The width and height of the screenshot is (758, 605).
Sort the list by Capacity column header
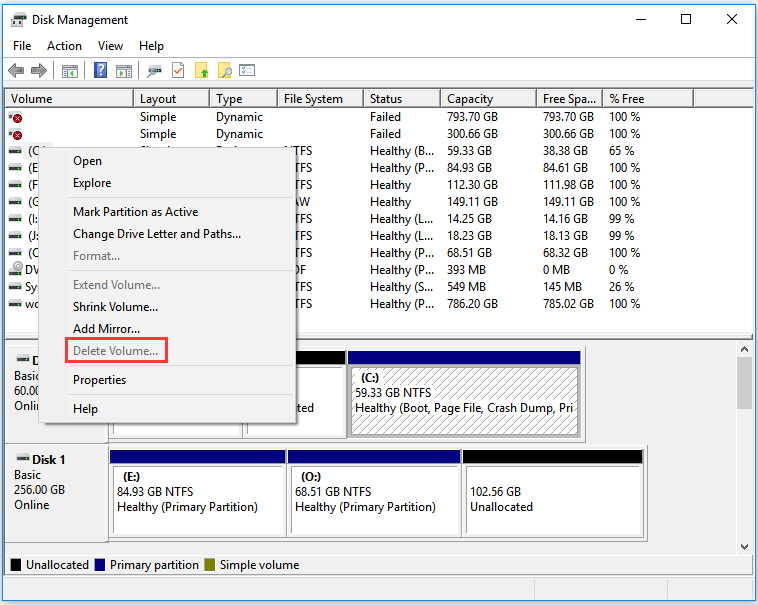point(470,99)
